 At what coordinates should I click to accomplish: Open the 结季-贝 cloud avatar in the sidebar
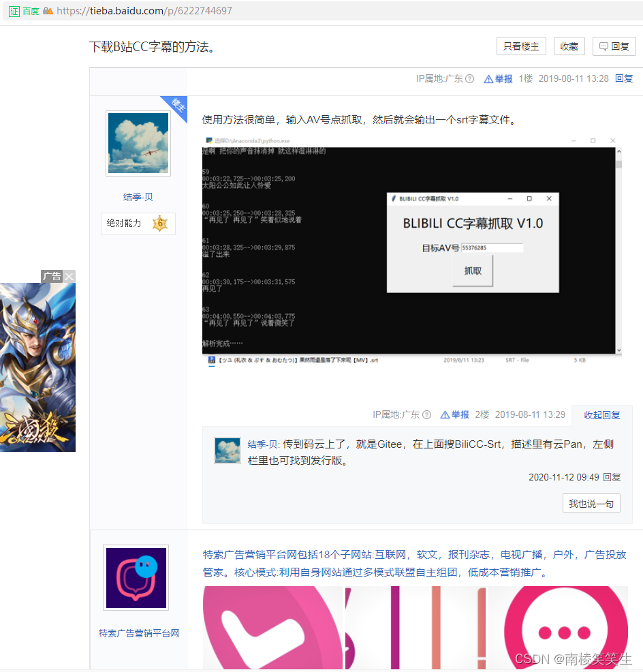(x=138, y=143)
